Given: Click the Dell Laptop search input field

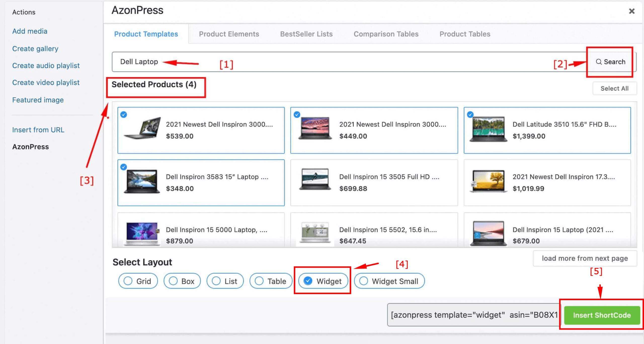Looking at the screenshot, I should [x=350, y=62].
